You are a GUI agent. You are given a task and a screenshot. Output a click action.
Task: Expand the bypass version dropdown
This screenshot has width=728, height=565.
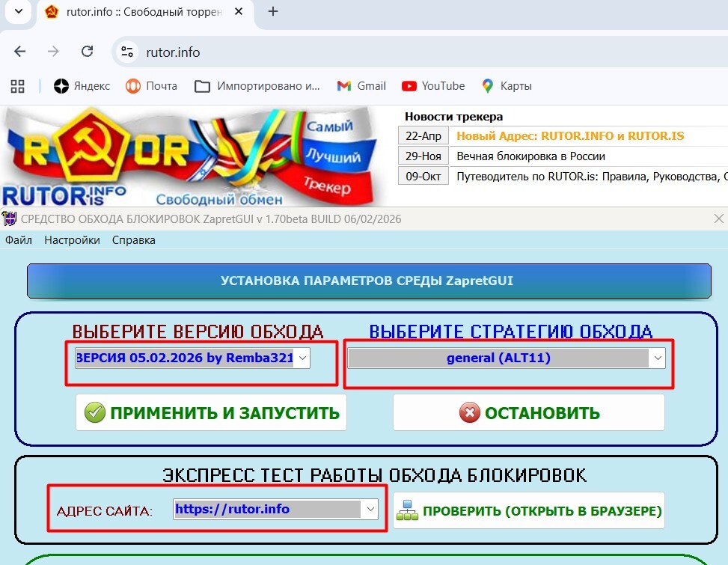[303, 358]
